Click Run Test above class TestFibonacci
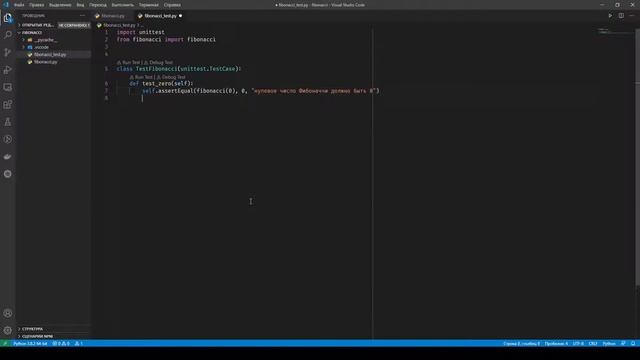 (131, 62)
